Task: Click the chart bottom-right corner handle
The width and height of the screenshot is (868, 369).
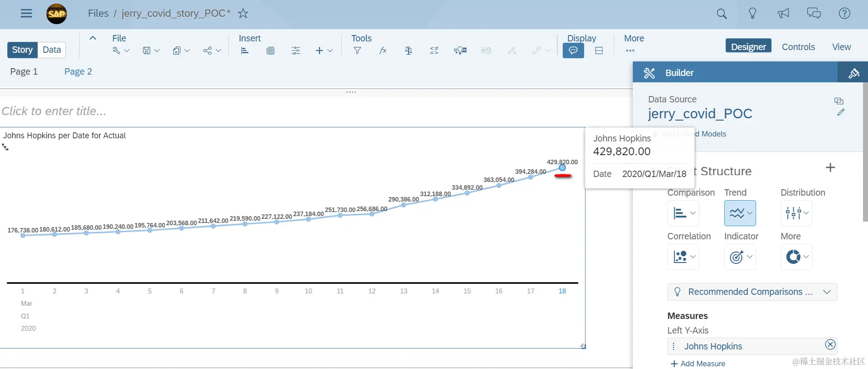Action: pos(583,346)
